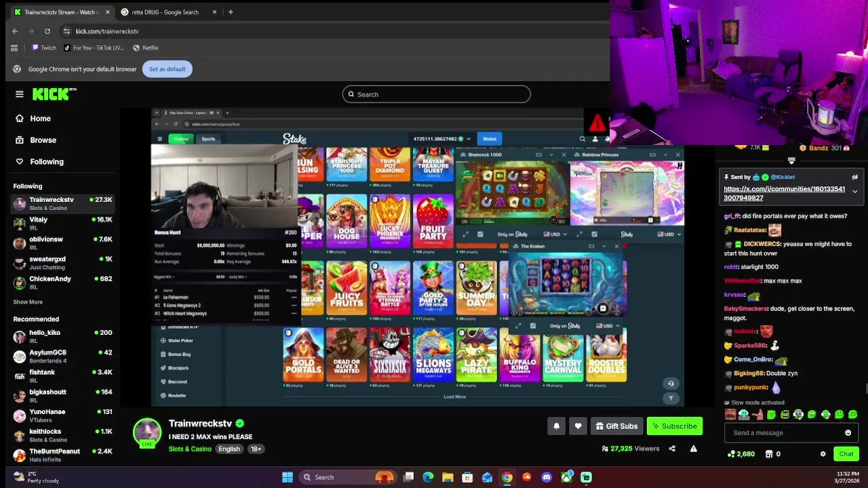Open the Twitch bookmark
This screenshot has height=488, width=868.
[x=44, y=48]
